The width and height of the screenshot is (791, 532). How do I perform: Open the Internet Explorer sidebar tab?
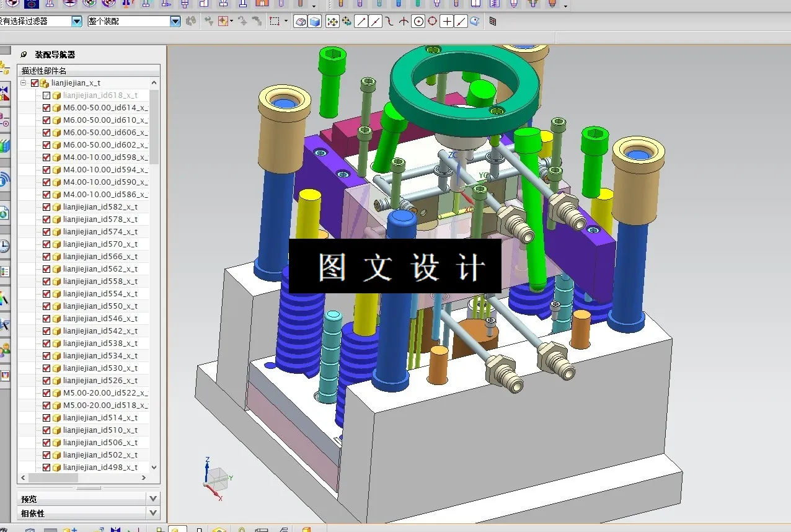pyautogui.click(x=4, y=213)
